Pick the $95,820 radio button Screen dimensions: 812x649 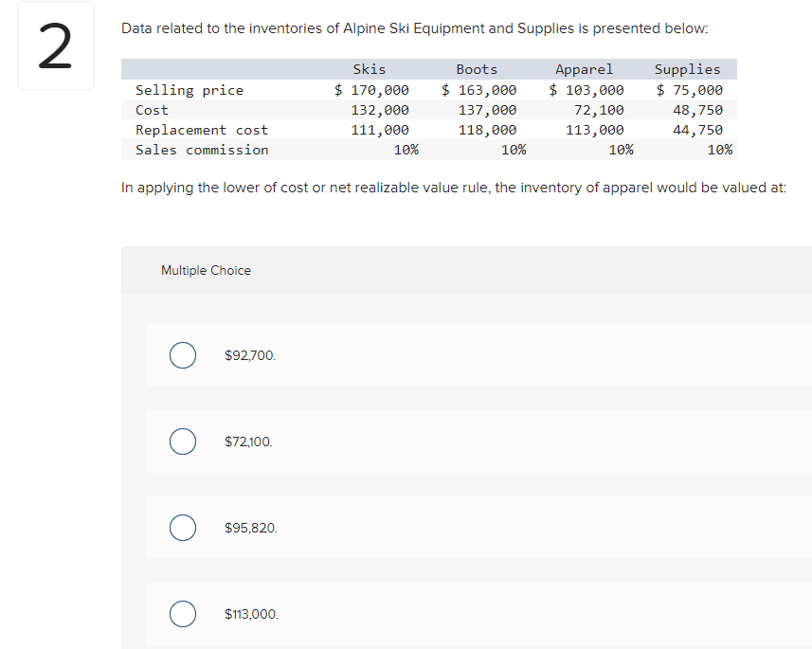point(183,528)
